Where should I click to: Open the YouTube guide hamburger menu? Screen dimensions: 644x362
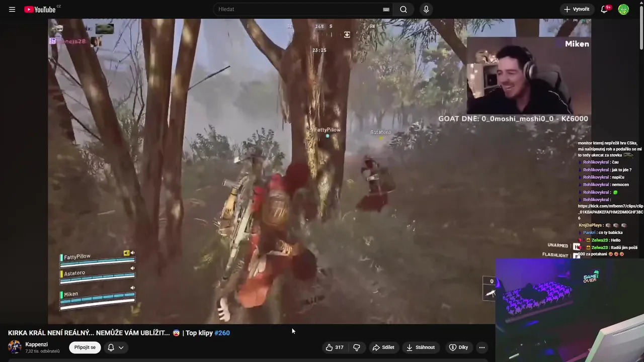point(12,10)
